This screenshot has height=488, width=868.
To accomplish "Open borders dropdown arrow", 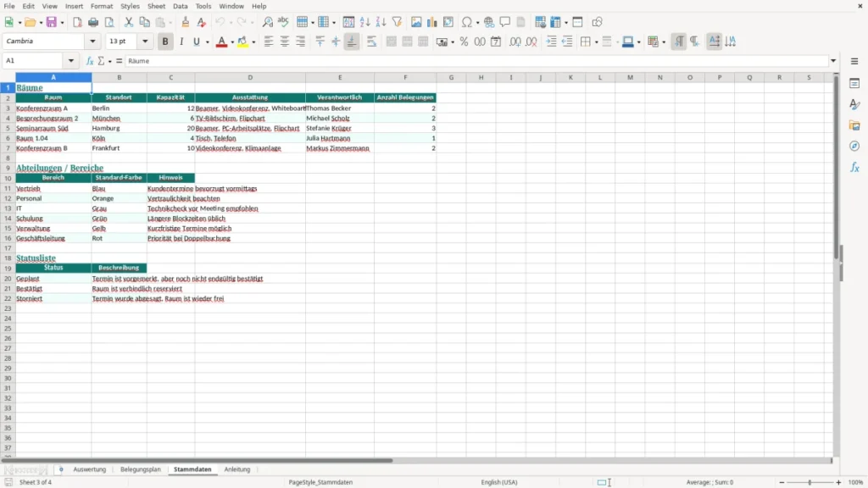I will pos(597,42).
